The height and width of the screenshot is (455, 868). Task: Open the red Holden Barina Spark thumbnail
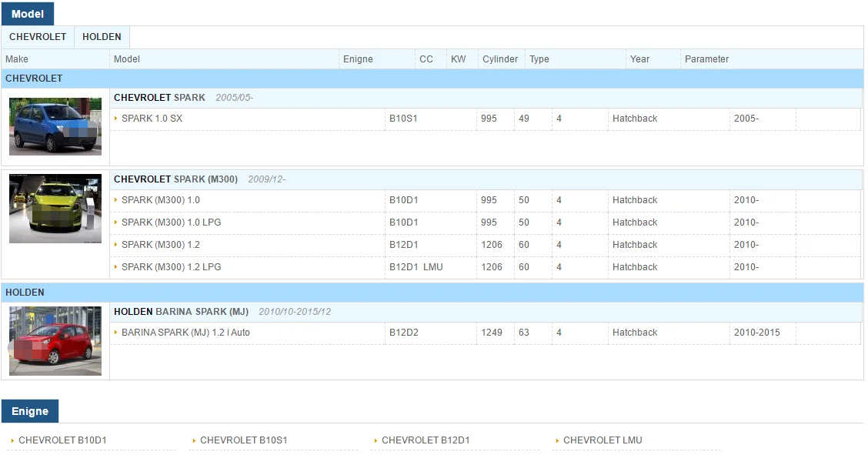point(55,341)
